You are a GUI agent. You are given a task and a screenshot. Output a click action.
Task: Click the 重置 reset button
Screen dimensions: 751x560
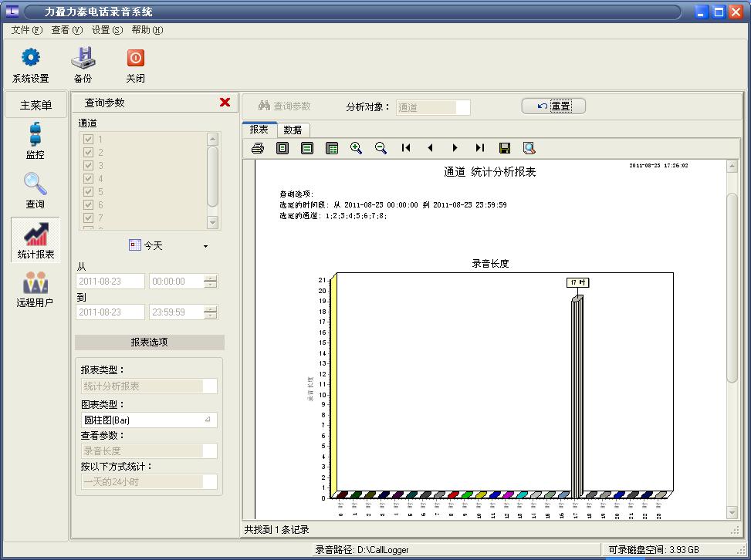pyautogui.click(x=553, y=106)
